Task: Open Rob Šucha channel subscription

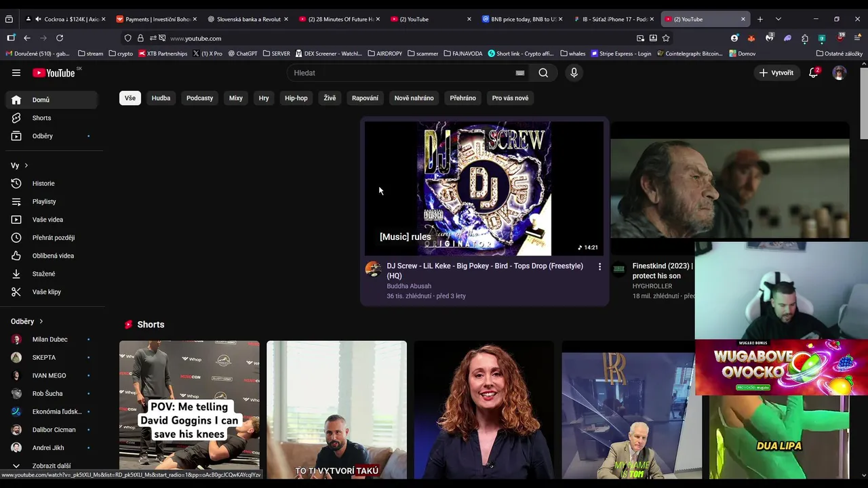Action: (52, 393)
